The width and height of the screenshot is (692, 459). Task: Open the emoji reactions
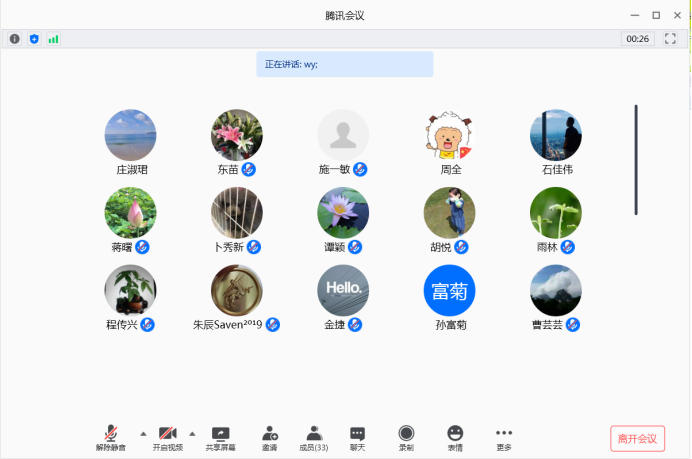(455, 438)
